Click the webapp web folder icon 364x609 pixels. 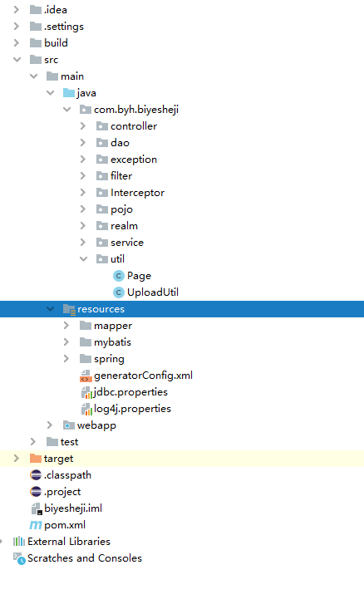click(69, 425)
